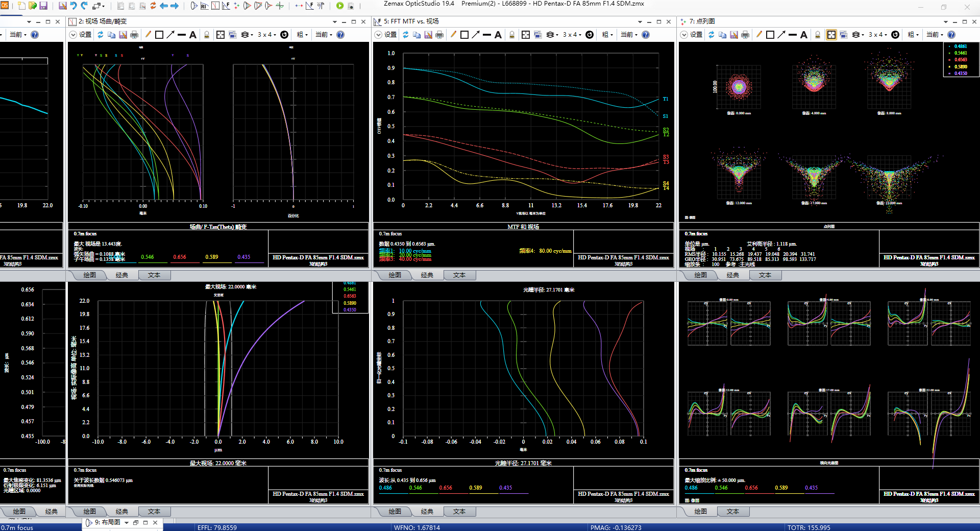Open the RI relative illumination icon
Image resolution: width=980 pixels, height=531 pixels.
(x=204, y=6)
